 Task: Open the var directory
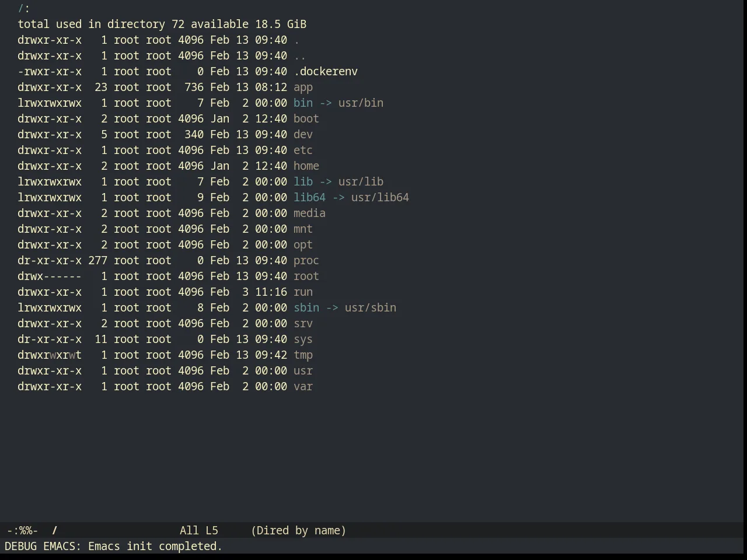click(x=303, y=387)
